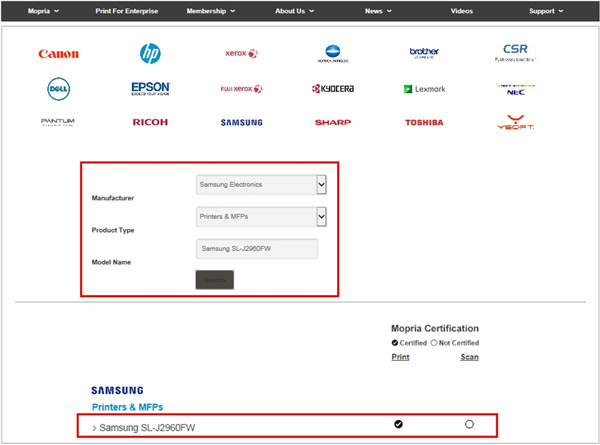600x445 pixels.
Task: Open the Manufacturer dropdown
Action: tap(262, 185)
